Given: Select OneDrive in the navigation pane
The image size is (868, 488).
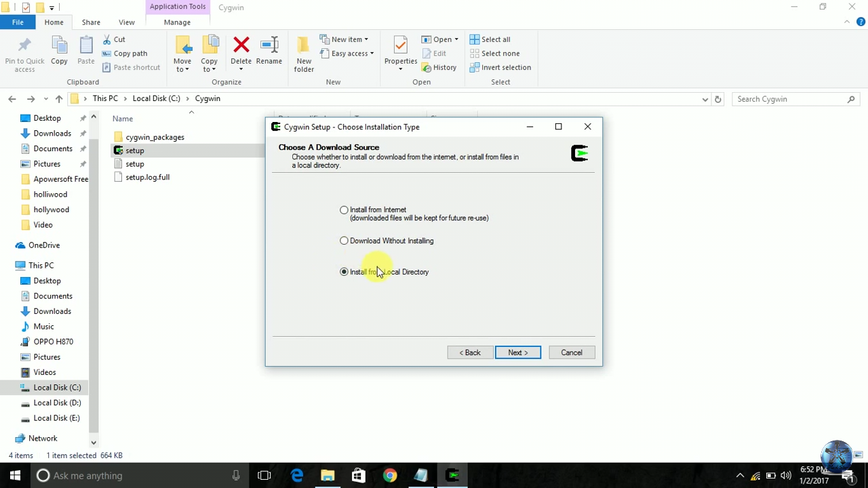Looking at the screenshot, I should tap(44, 245).
